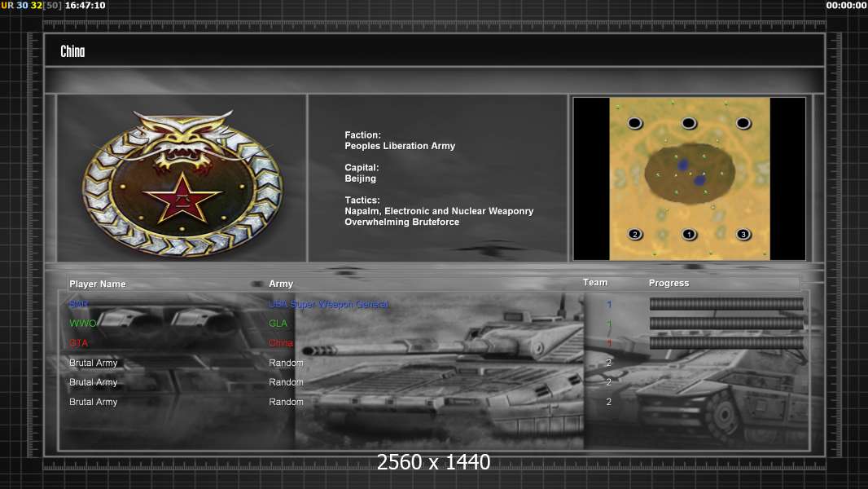
Task: Click the China title at the top
Action: click(72, 51)
